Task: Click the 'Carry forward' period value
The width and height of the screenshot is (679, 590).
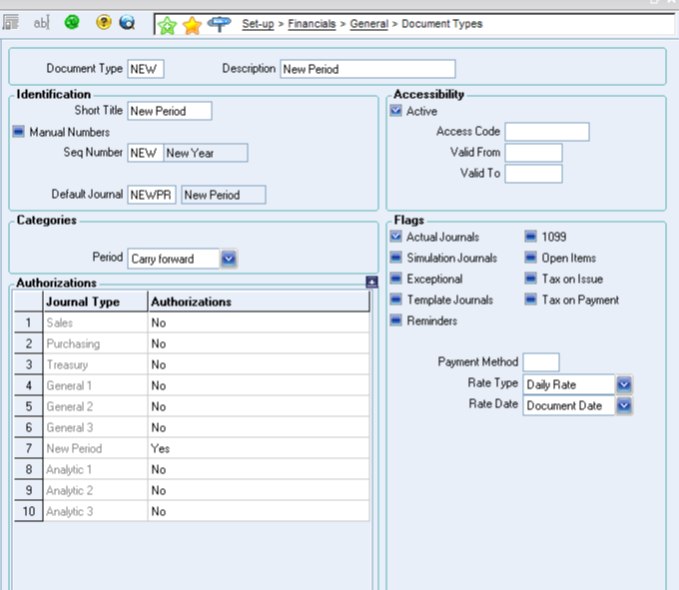Action: click(174, 259)
